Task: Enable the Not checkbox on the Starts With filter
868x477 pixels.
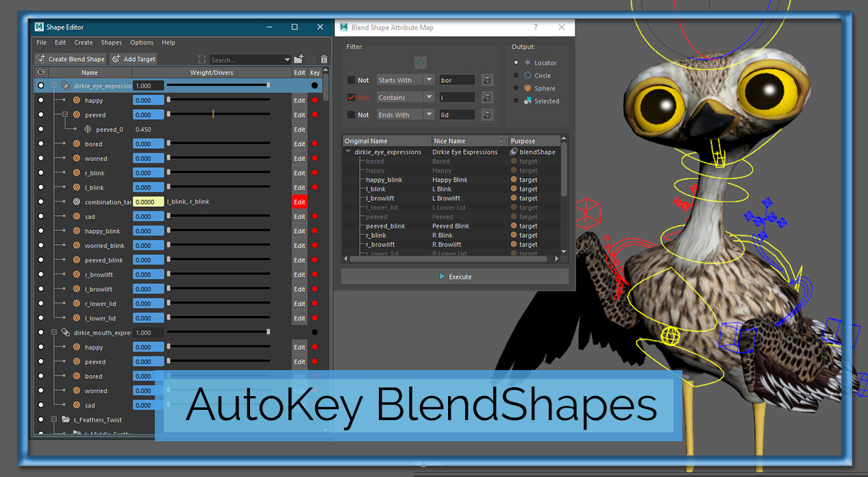Action: click(x=351, y=80)
